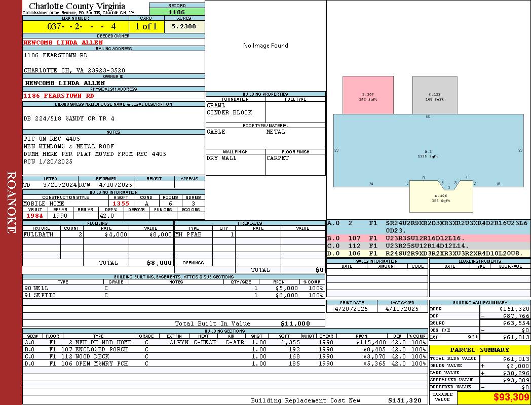Click gray C.112 168 SqFt sketch block
This screenshot has height=405, width=532.
pos(435,95)
